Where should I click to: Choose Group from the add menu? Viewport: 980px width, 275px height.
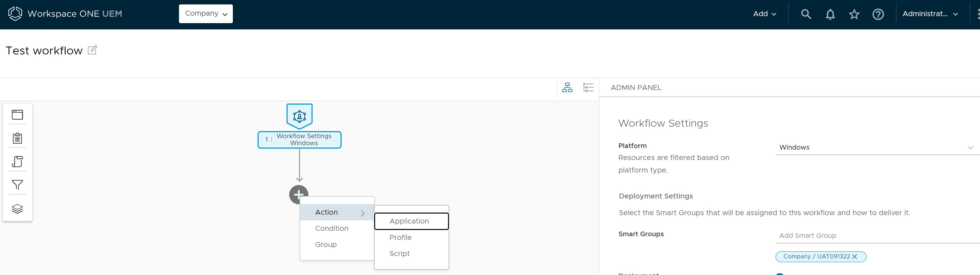click(x=326, y=245)
